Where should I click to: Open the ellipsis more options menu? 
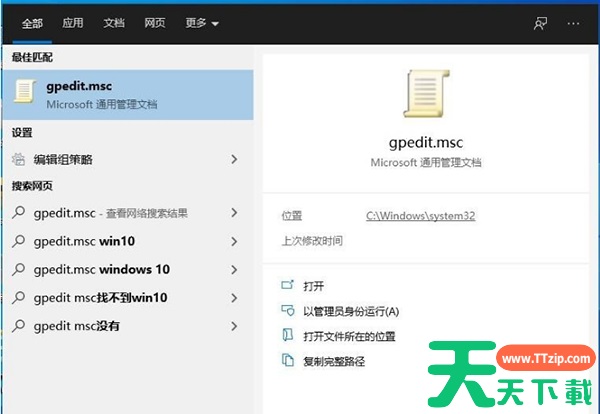point(573,22)
